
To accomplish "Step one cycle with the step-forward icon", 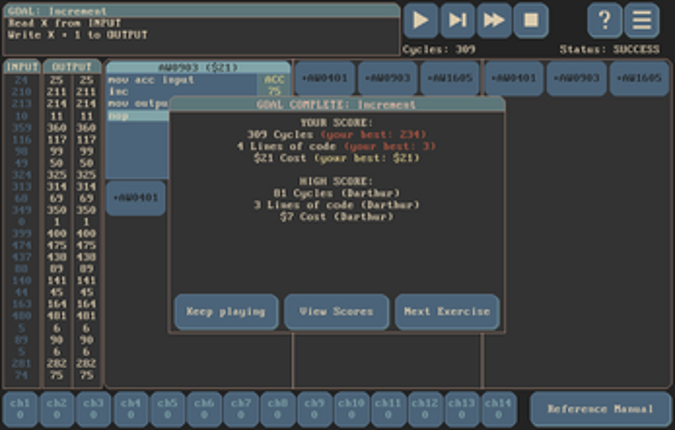I will [457, 20].
